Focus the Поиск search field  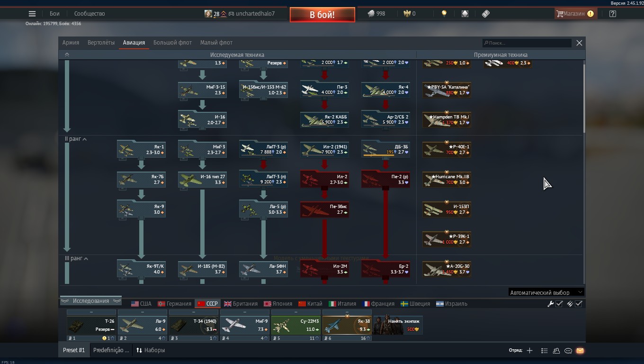point(527,43)
